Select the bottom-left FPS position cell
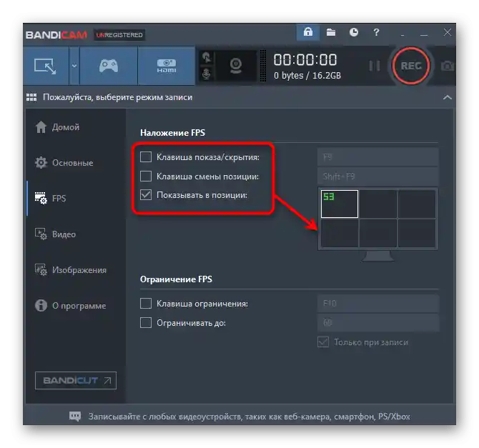This screenshot has height=448, width=479. click(x=340, y=233)
